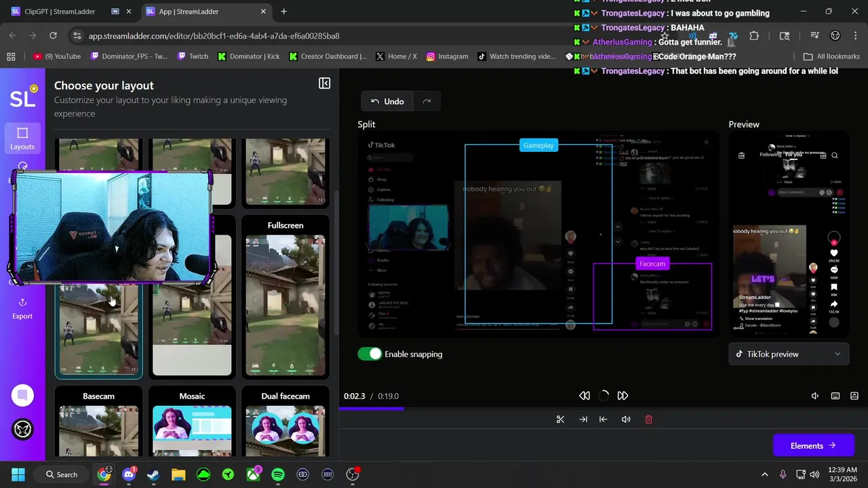This screenshot has height=488, width=868.
Task: Expand the TikTok preview dropdown
Action: pos(789,354)
